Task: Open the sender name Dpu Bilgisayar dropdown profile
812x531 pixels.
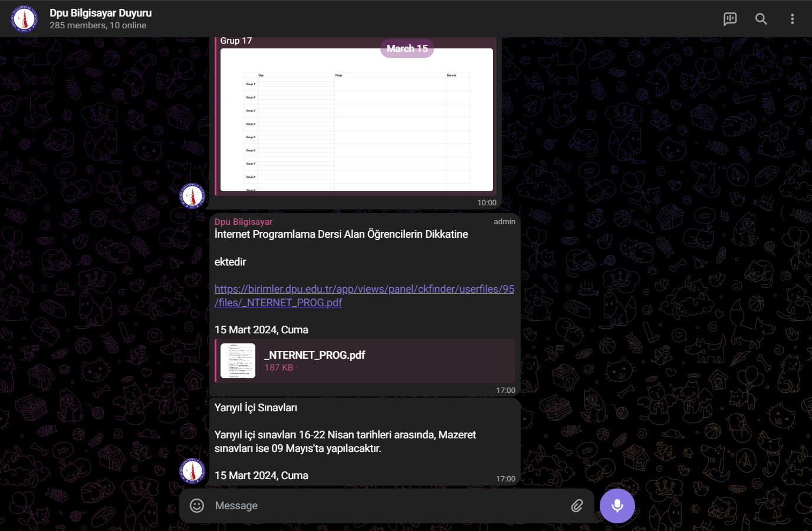Action: coord(243,221)
